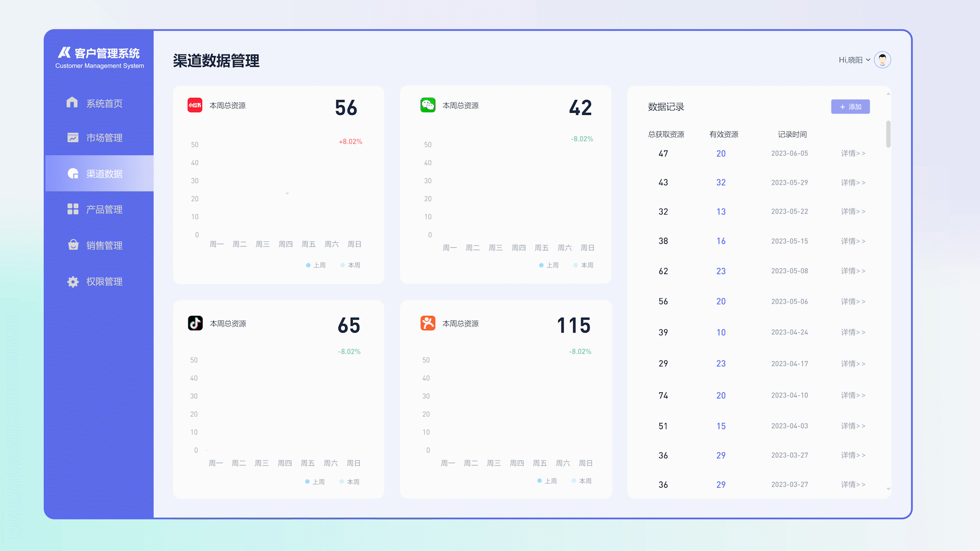Toggle 上周 legend on the 小红书 chart
Image resolution: width=980 pixels, height=551 pixels.
coord(315,265)
